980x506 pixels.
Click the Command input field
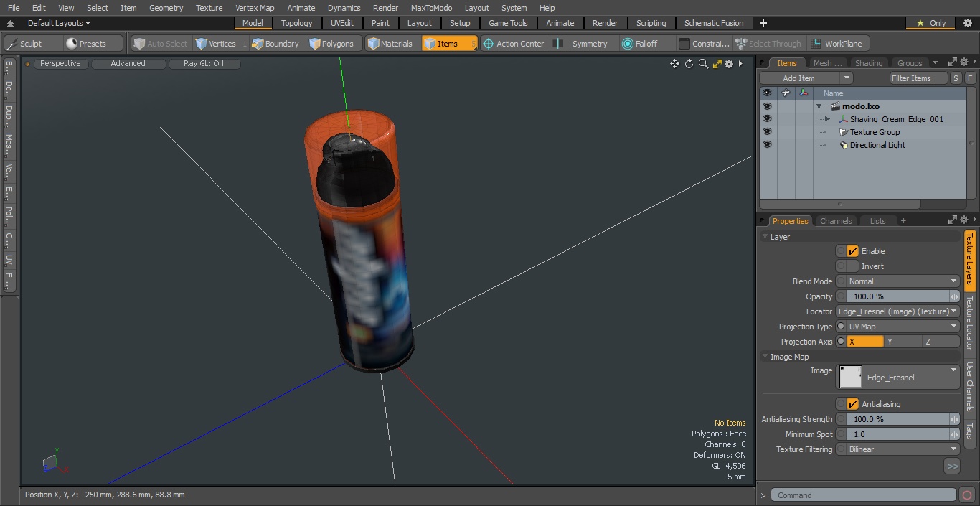point(864,495)
